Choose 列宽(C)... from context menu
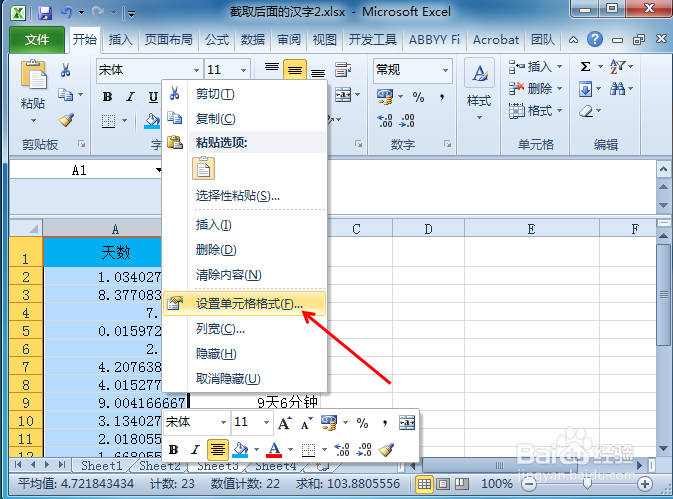Image resolution: width=673 pixels, height=499 pixels. point(244,329)
